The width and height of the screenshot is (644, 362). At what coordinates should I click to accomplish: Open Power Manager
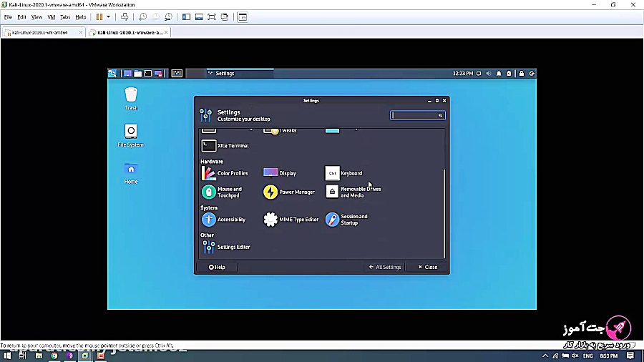click(x=289, y=192)
